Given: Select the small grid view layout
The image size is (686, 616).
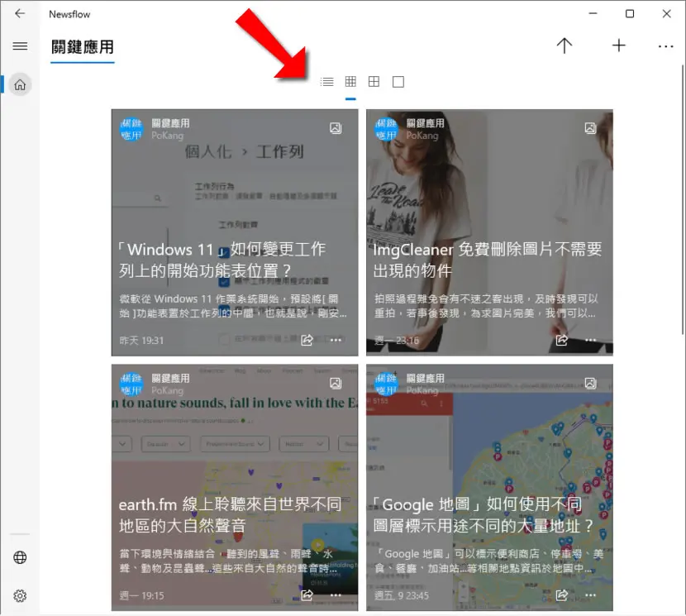Looking at the screenshot, I should click(350, 82).
